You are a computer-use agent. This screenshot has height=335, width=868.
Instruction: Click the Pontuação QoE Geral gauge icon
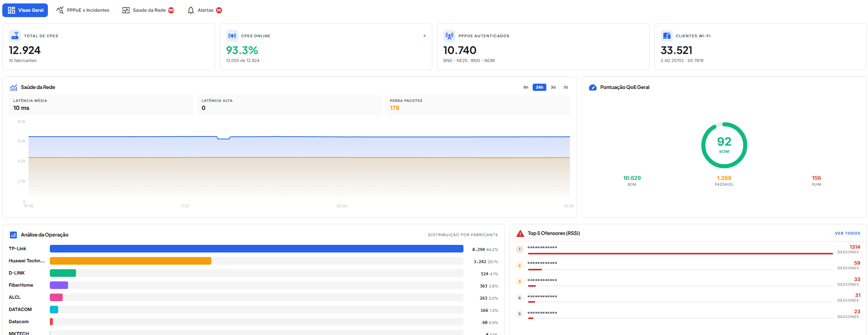point(593,87)
